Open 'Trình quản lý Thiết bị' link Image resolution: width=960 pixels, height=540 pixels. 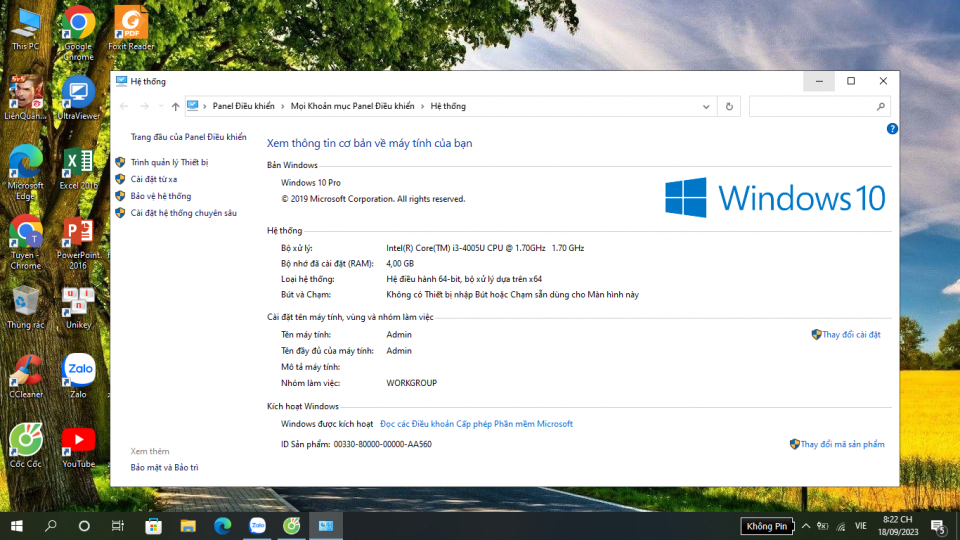pos(169,162)
